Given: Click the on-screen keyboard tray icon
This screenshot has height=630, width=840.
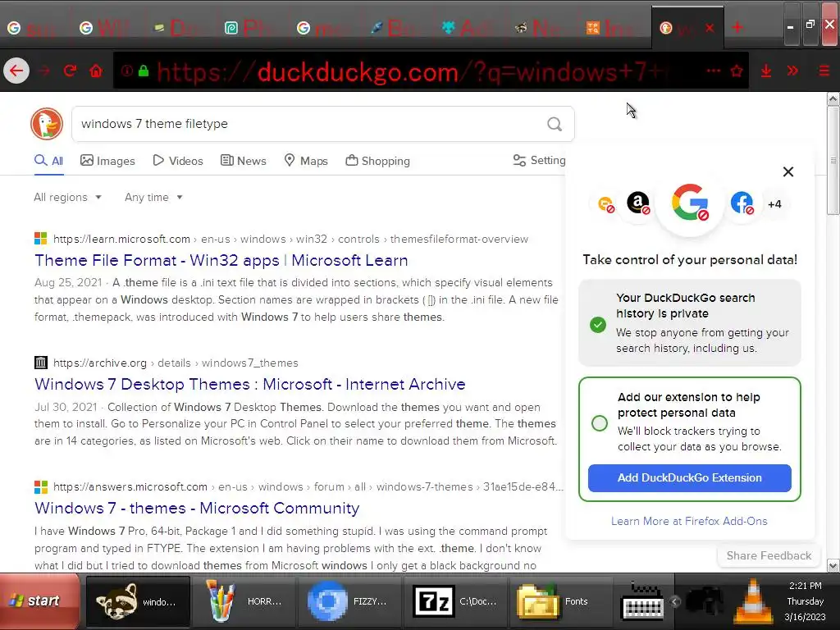Looking at the screenshot, I should click(642, 601).
